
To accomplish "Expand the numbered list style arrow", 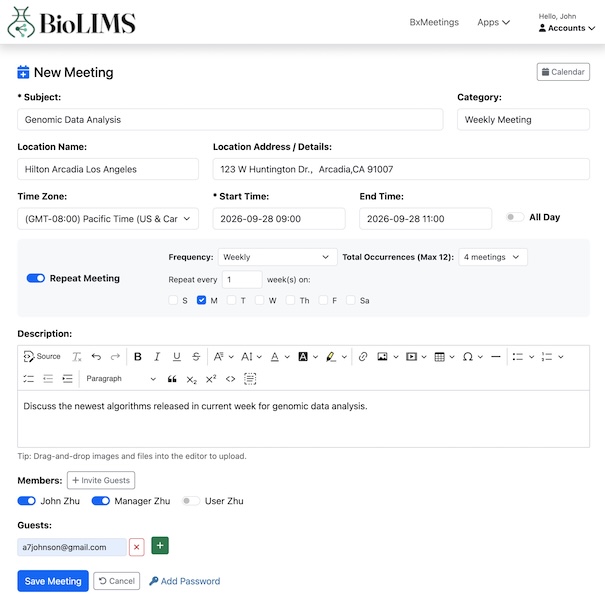I will pyautogui.click(x=561, y=357).
